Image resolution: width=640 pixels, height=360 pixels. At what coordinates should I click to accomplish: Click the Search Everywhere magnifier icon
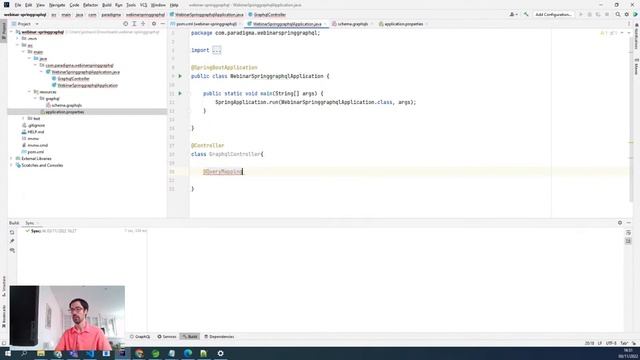618,14
